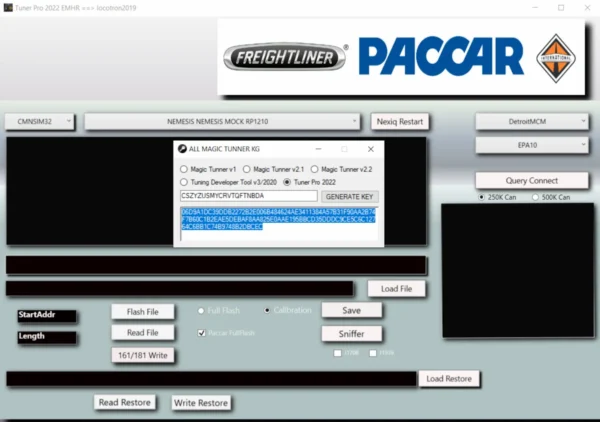Click the Freightliner logo
The width and height of the screenshot is (600, 422).
(285, 59)
